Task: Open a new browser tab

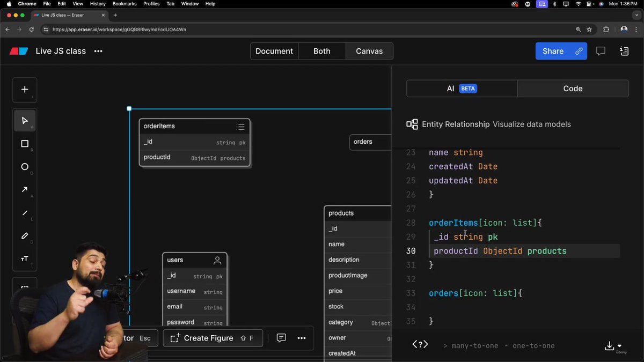Action: pyautogui.click(x=115, y=15)
